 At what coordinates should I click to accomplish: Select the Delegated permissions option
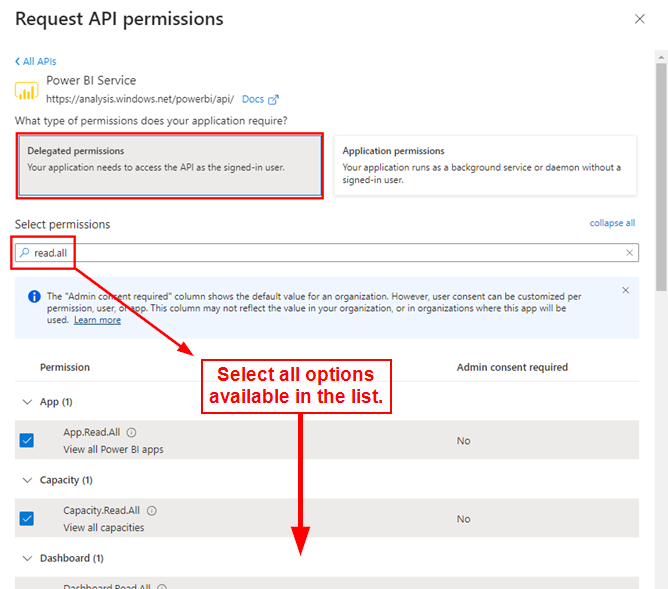click(170, 165)
